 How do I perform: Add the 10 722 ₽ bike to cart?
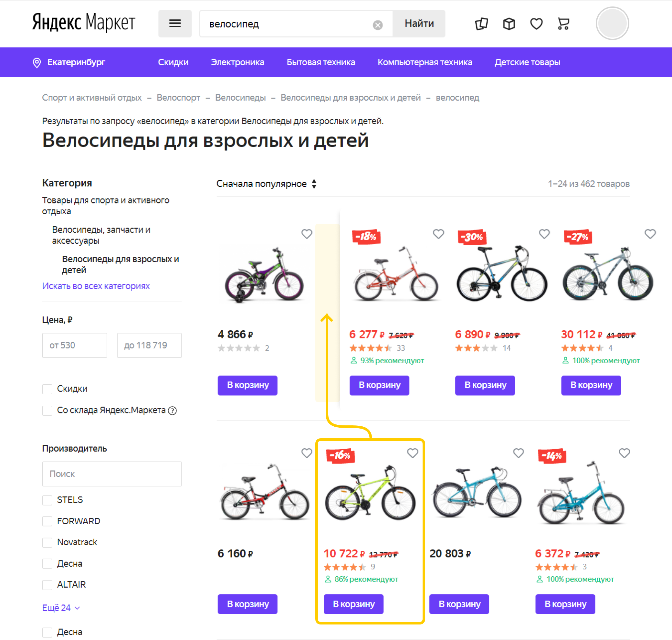pos(353,604)
